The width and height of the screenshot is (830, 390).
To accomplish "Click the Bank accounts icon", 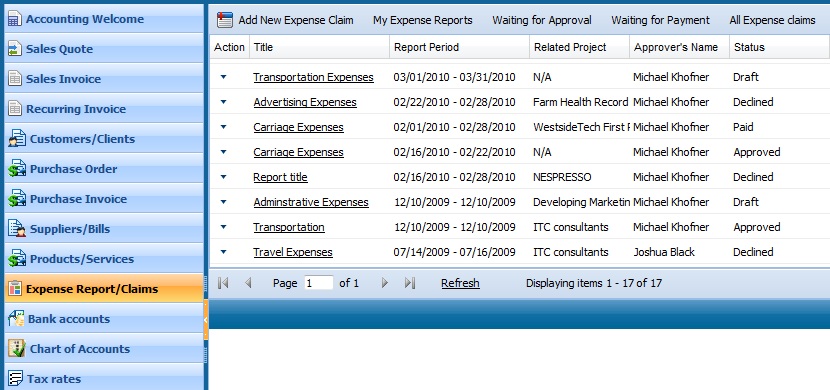I will [x=16, y=319].
